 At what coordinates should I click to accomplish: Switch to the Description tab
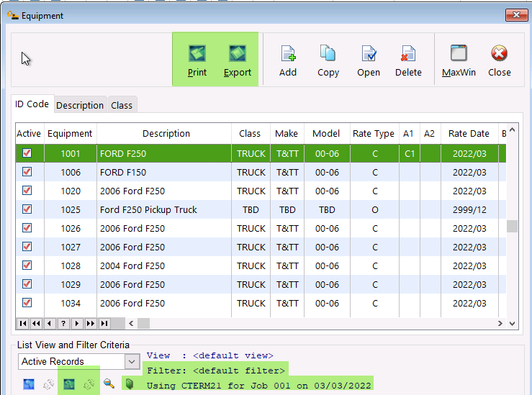click(80, 106)
